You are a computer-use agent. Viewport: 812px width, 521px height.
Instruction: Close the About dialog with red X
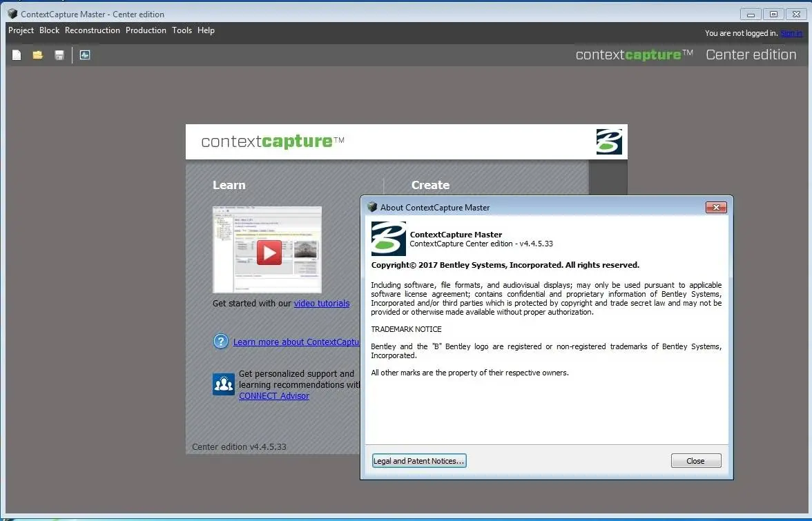click(x=716, y=208)
